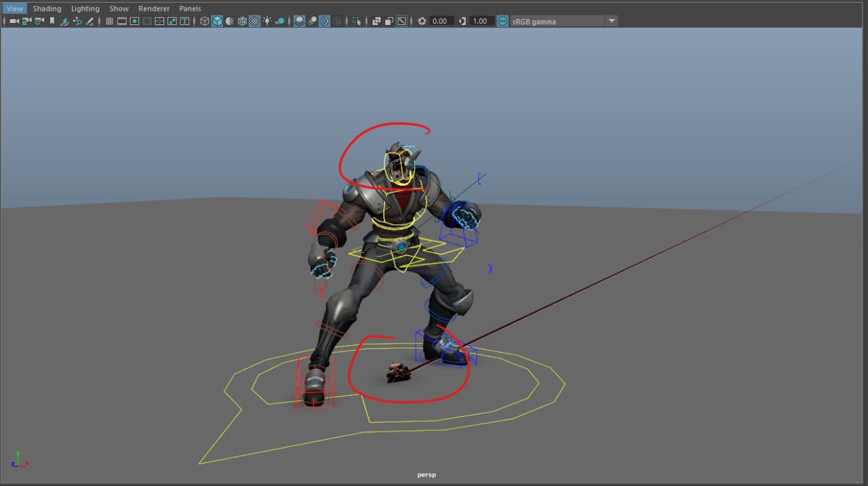
Task: Open the Lighting menu
Action: coord(85,9)
